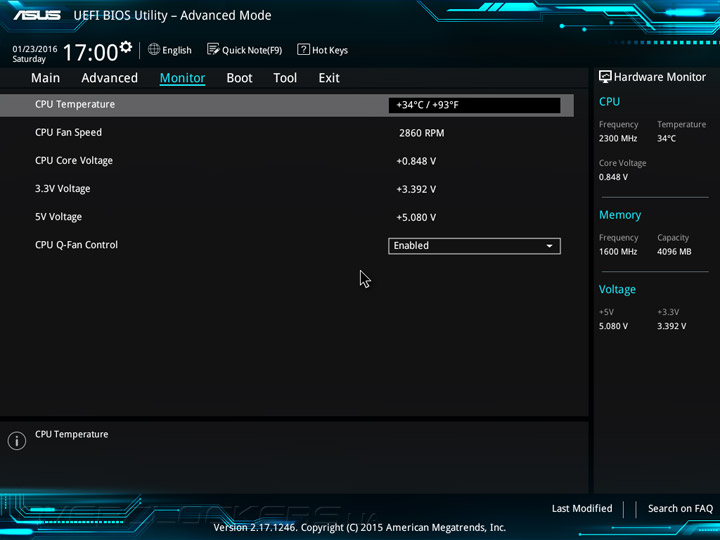The width and height of the screenshot is (720, 540).
Task: Click the 1600 MHz memory frequency value
Action: [x=618, y=252]
